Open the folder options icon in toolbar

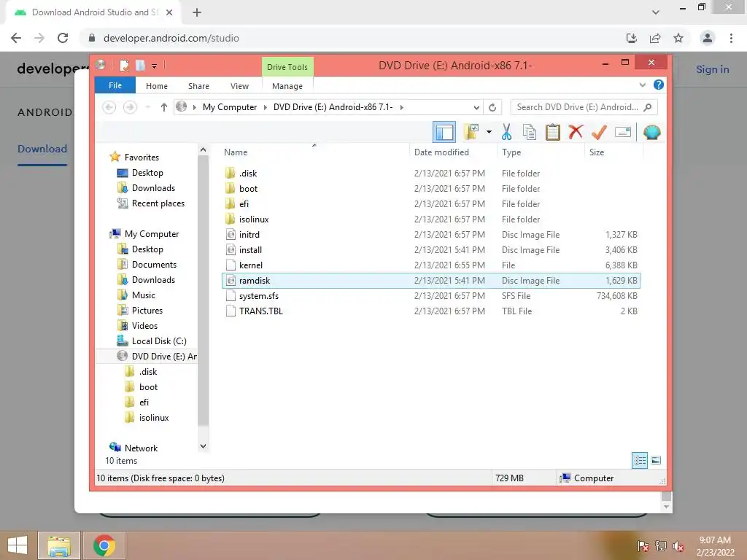coord(471,132)
